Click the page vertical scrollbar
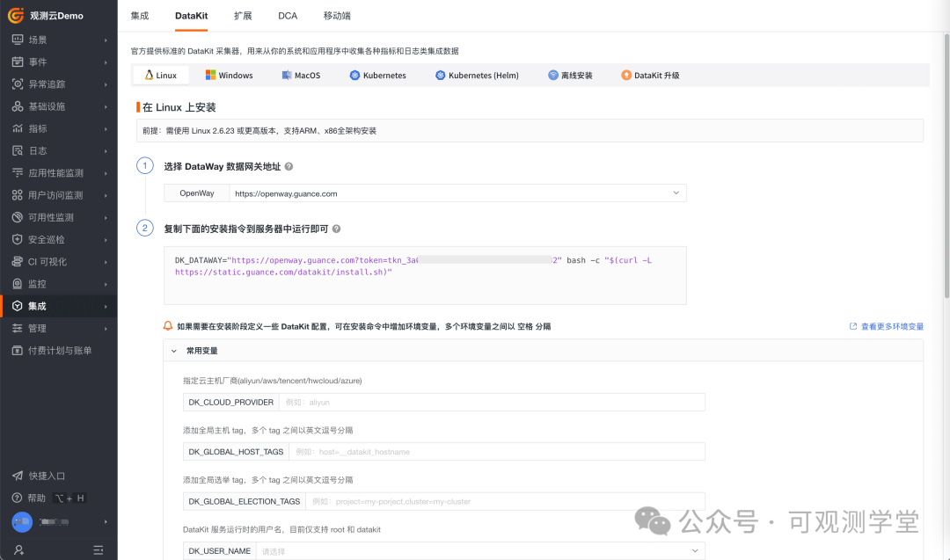Screen dimensions: 950x560 coord(946,166)
